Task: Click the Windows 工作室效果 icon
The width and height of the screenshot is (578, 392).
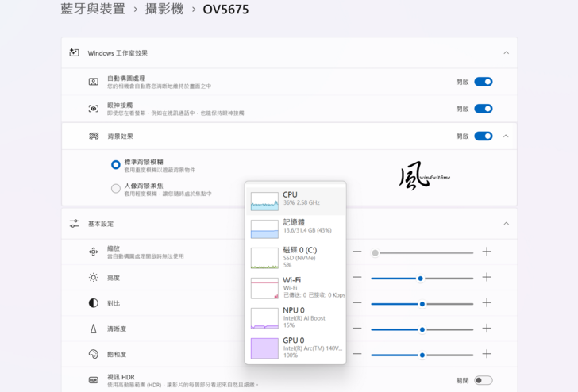Action: point(74,53)
